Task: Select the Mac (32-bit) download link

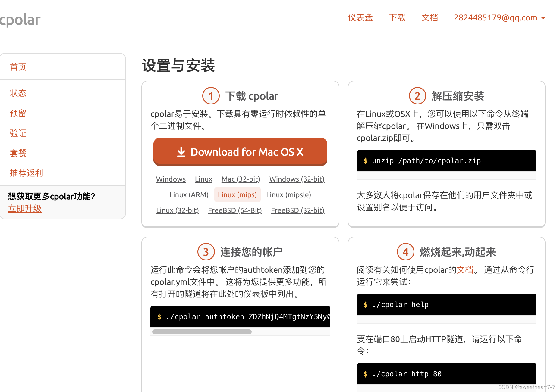Action: 241,179
